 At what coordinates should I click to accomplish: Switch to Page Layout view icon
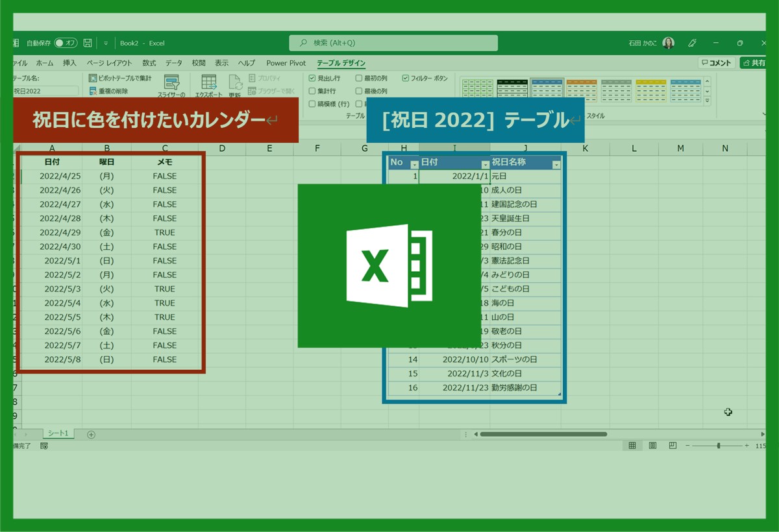[x=652, y=446]
